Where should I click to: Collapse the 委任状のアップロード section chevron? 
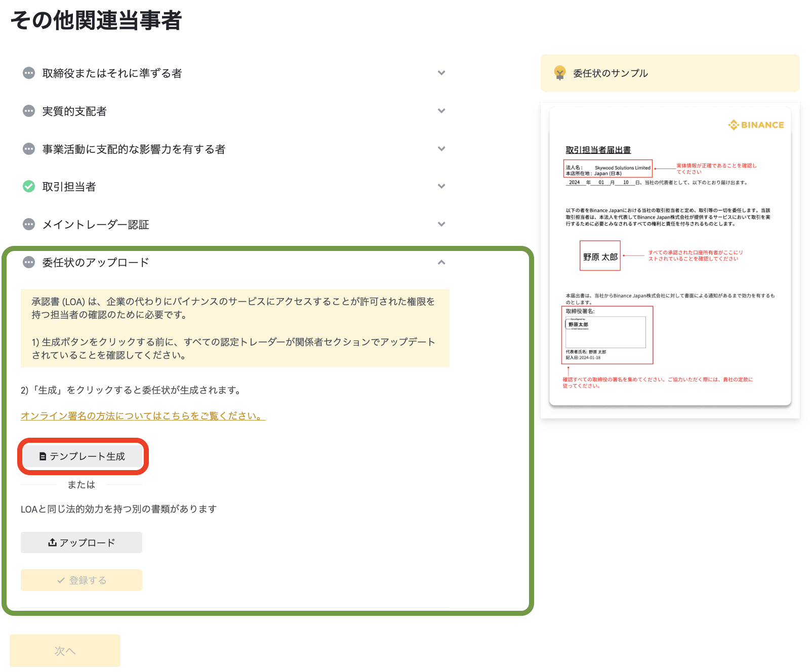coord(441,262)
